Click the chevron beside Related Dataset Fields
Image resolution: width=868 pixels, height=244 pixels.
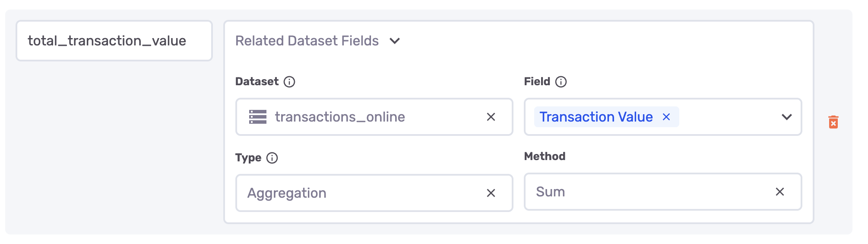tap(395, 41)
